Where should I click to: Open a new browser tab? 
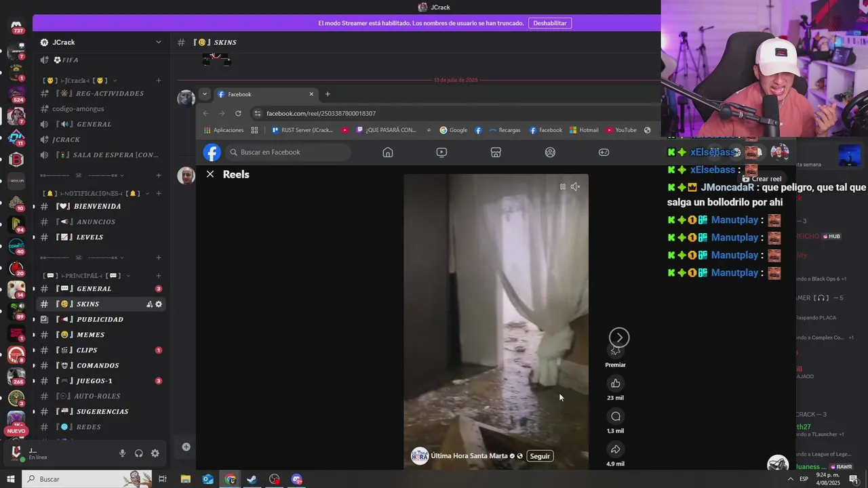point(328,94)
